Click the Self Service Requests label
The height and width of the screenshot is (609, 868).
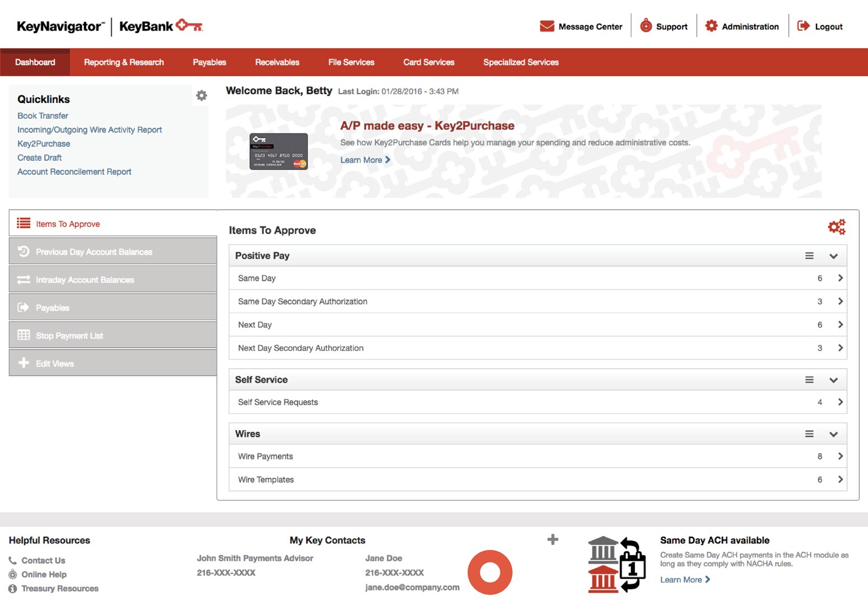coord(278,402)
